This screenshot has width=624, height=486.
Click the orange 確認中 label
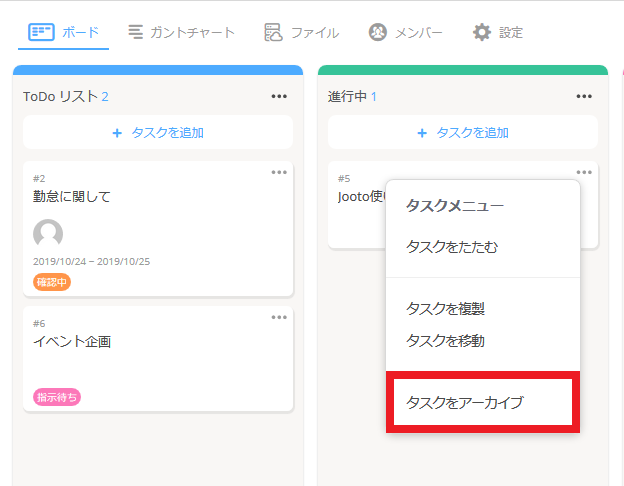52,282
